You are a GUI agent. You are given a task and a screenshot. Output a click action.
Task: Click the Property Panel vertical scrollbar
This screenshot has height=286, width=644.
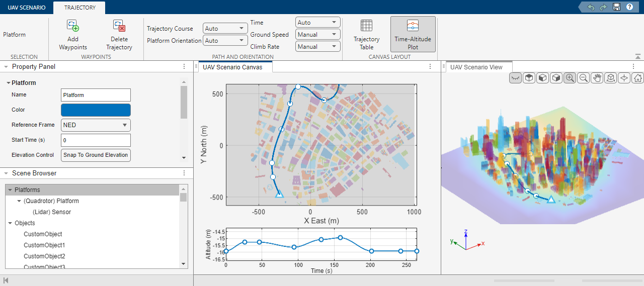pos(184,102)
